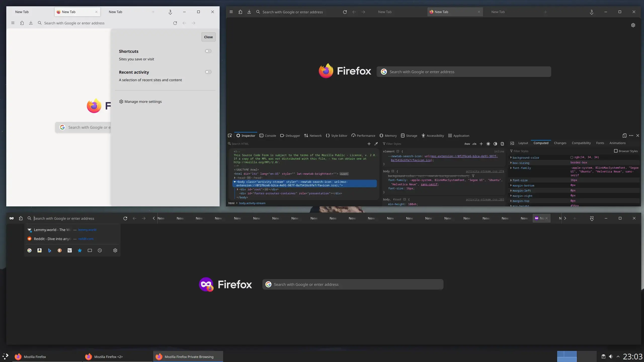
Task: Expand box-sizing computed property
Action: pos(511,163)
